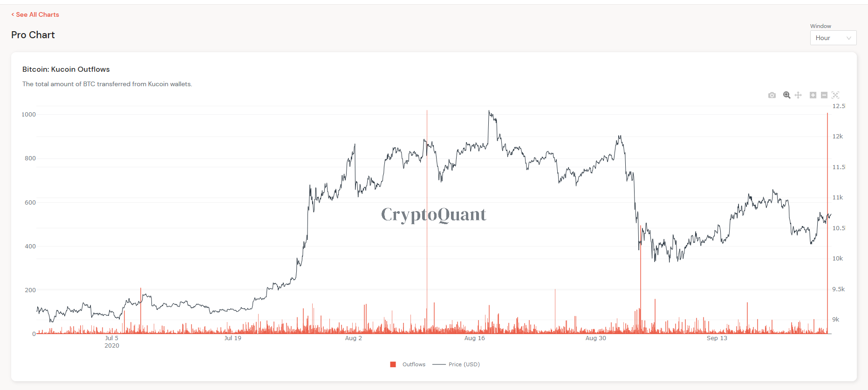Toggle visibility of the Outflows series

(x=413, y=364)
